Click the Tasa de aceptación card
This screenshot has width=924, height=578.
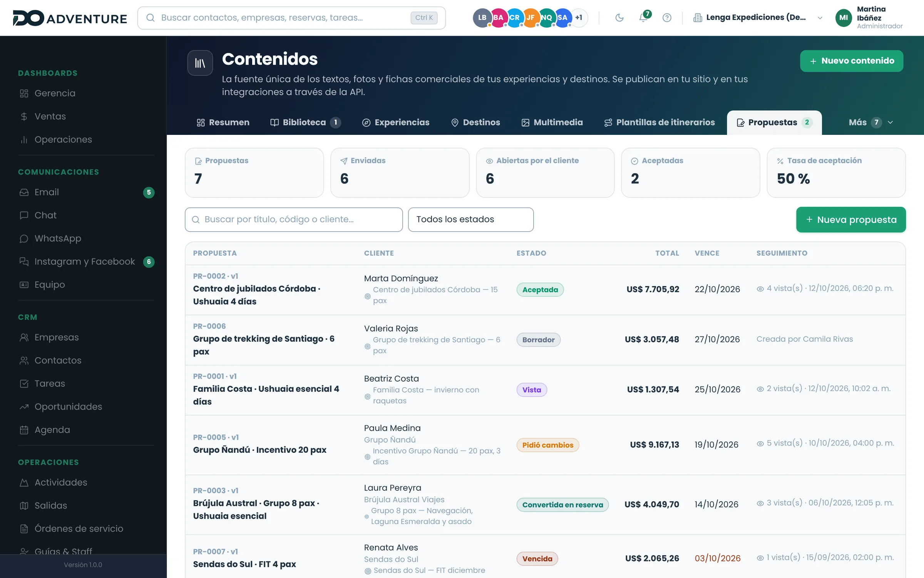pos(836,173)
